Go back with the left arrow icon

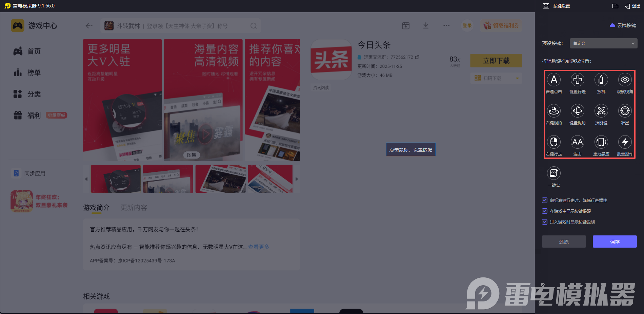pyautogui.click(x=89, y=26)
